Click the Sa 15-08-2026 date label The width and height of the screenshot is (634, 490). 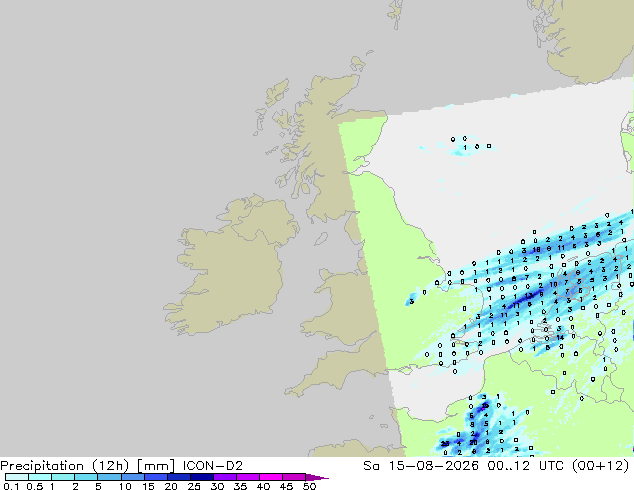tap(421, 466)
